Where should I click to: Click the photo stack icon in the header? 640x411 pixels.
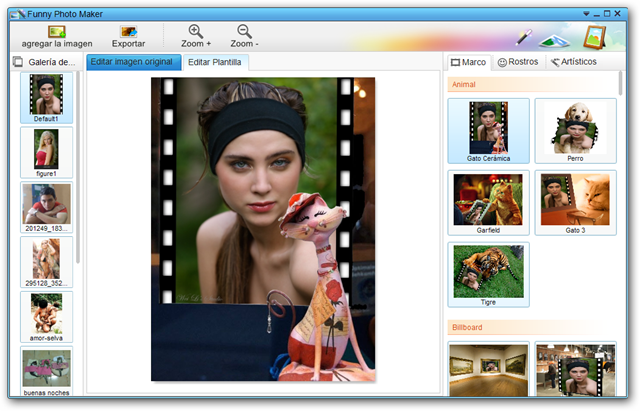[x=554, y=40]
